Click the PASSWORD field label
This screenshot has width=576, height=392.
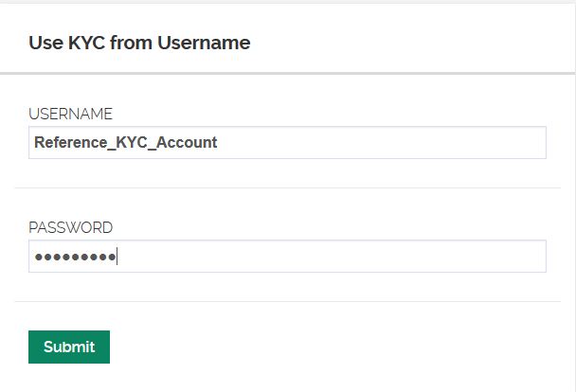click(70, 227)
